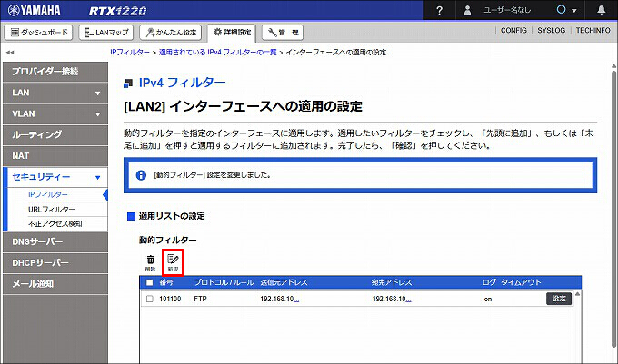Open the ダッシュボード tab
The width and height of the screenshot is (618, 364).
pos(38,33)
